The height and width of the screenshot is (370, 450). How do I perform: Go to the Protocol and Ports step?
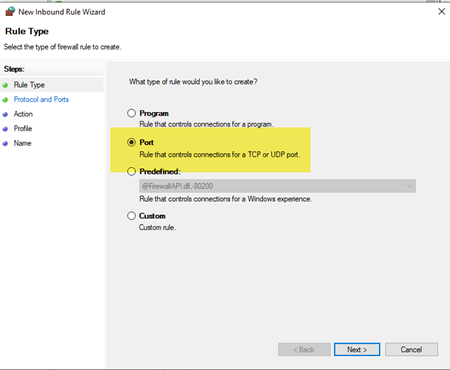tap(41, 99)
